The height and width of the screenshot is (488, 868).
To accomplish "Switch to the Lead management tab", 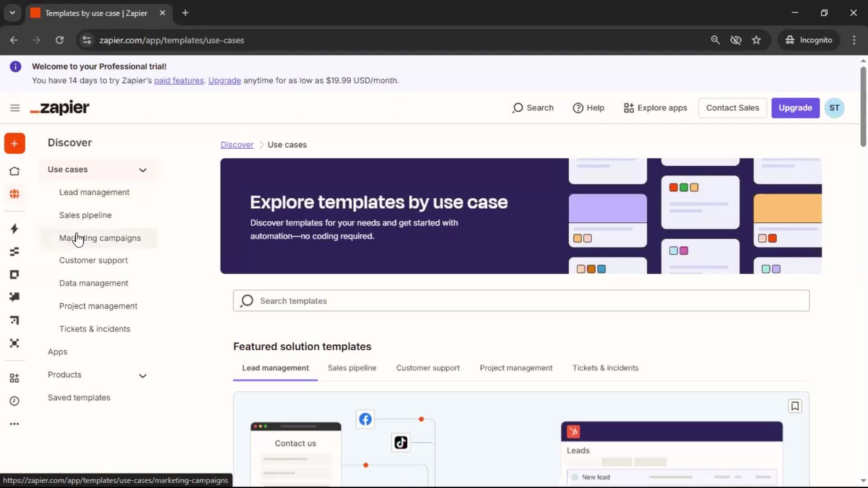I will coord(275,368).
